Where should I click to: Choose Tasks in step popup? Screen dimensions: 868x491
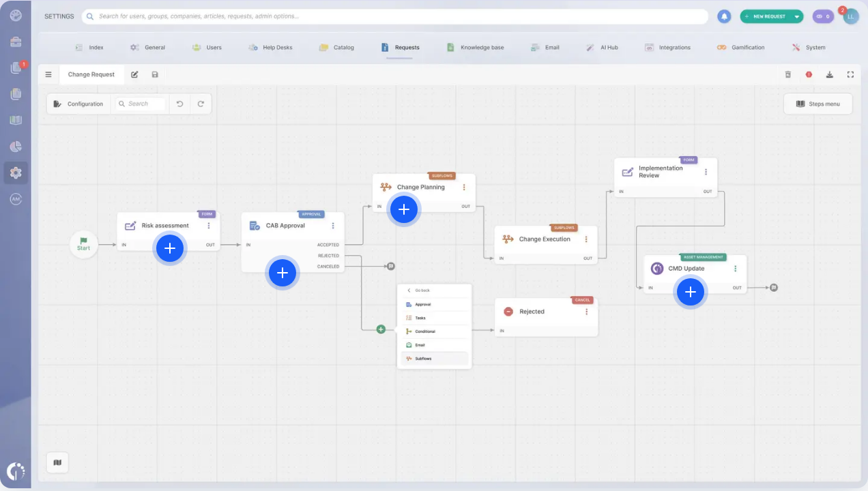point(435,318)
